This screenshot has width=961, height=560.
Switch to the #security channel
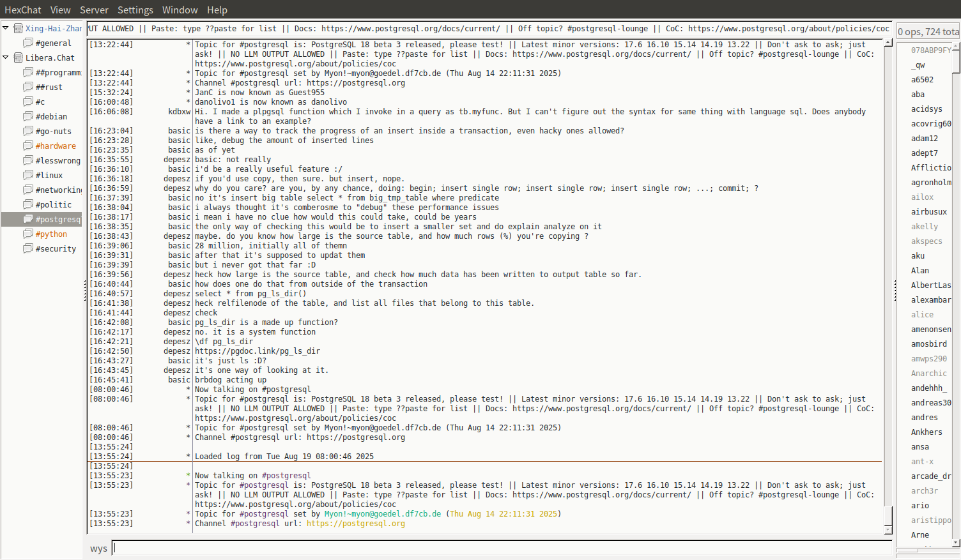[x=56, y=248]
